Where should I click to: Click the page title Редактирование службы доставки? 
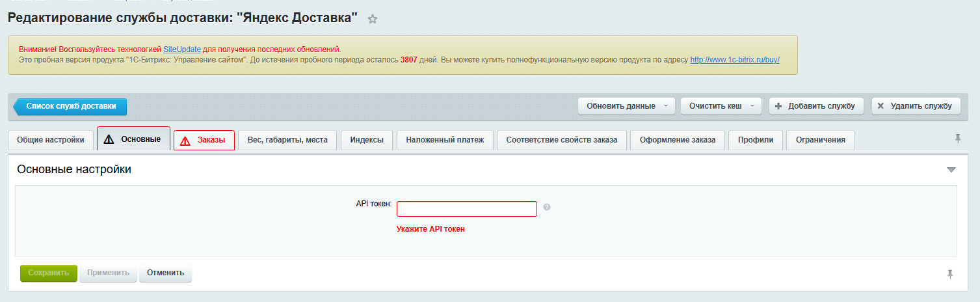point(183,18)
